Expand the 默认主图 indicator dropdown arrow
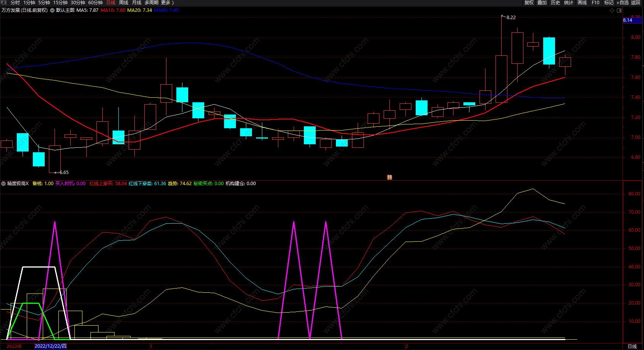The width and height of the screenshot is (644, 350). (x=52, y=10)
